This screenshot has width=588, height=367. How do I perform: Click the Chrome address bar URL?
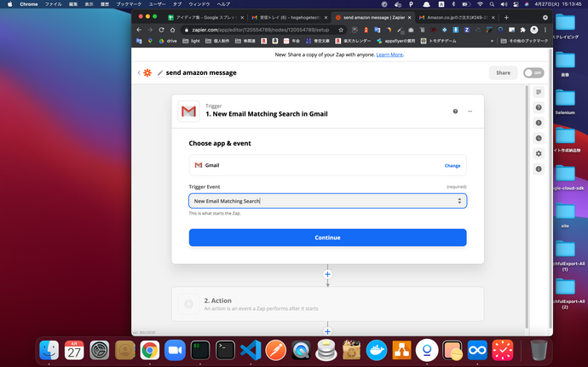click(260, 30)
